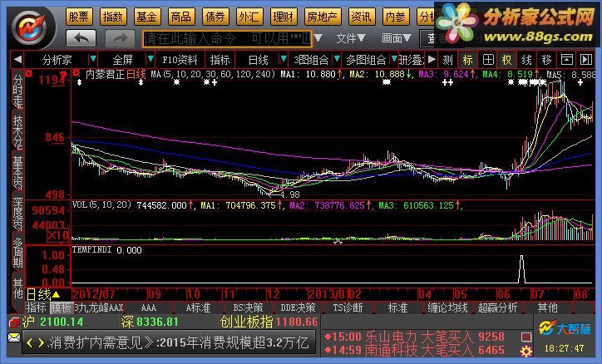Screen dimensions: 602x364
Task: Open the 基金 category button
Action: point(147,17)
